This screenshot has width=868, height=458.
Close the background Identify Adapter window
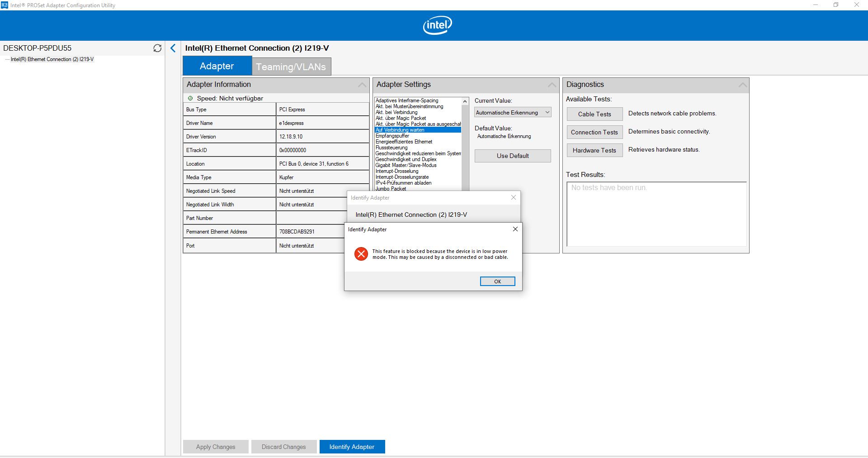(x=513, y=197)
